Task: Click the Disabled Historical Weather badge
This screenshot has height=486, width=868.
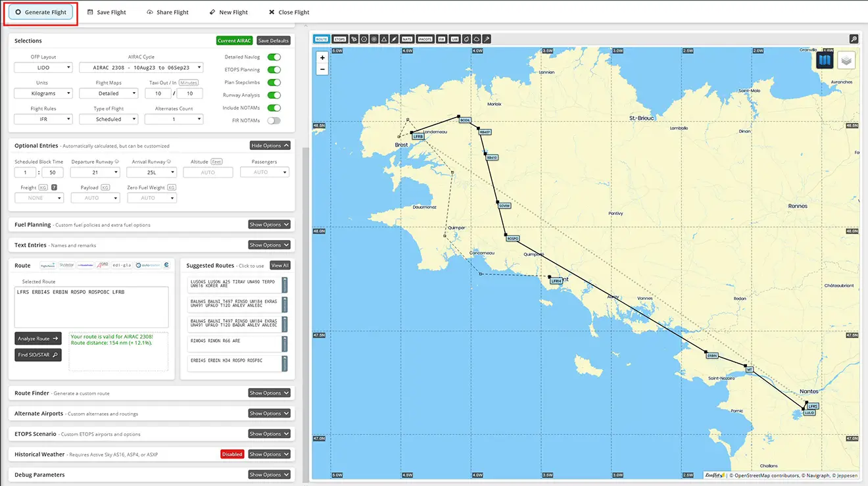Action: [232, 454]
